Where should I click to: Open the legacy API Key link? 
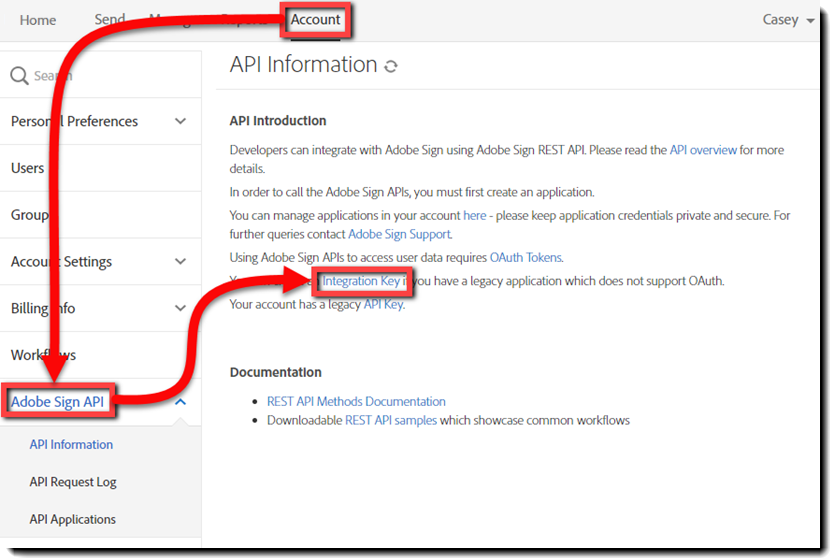383,304
